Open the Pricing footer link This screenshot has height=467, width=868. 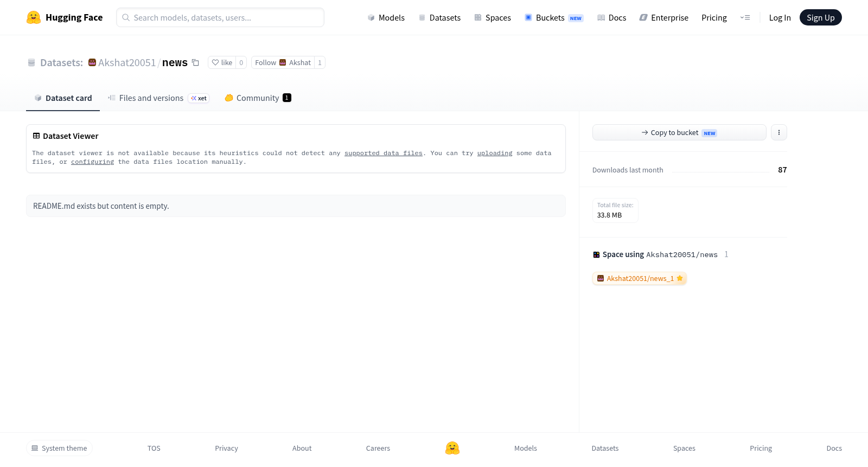pyautogui.click(x=761, y=448)
